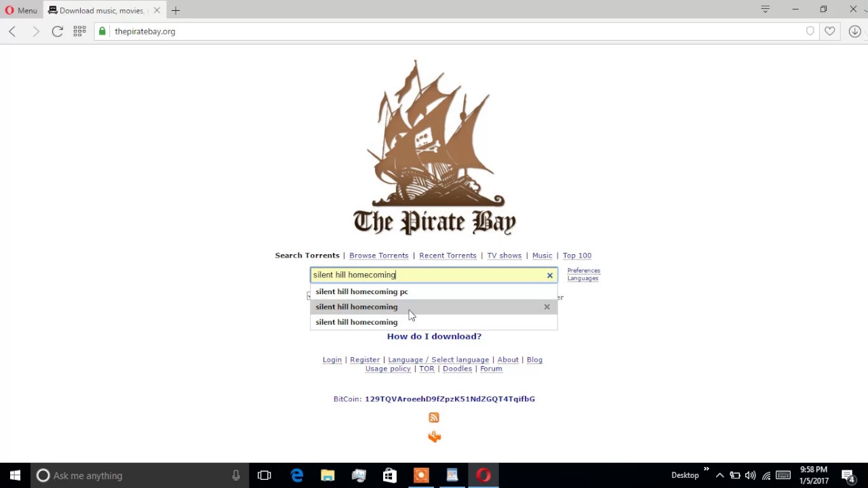This screenshot has width=868, height=488.
Task: Open Action Center notifications icon
Action: [848, 475]
